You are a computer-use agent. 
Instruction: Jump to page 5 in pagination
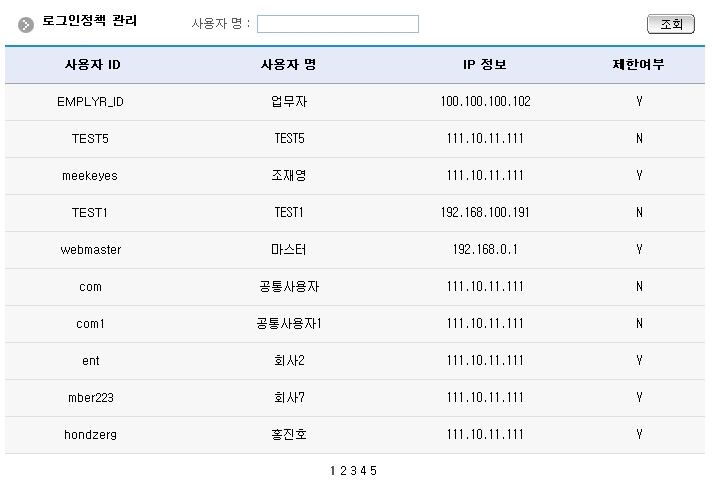pos(374,471)
